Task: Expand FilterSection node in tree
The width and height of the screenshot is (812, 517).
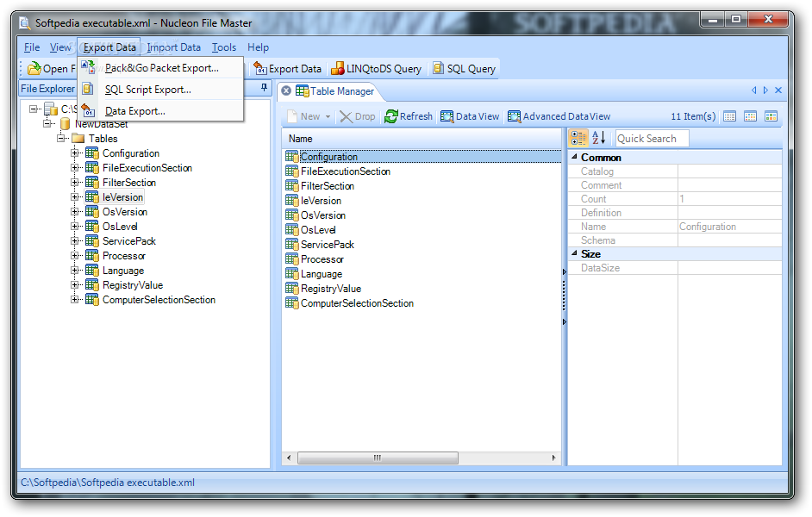Action: pyautogui.click(x=75, y=182)
